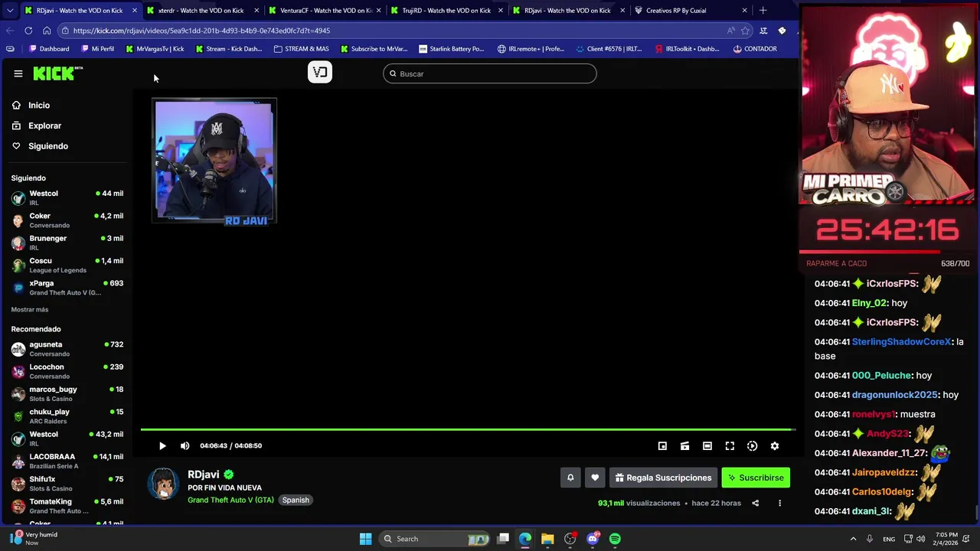Open the Kick hamburger sidebar menu

coord(18,73)
